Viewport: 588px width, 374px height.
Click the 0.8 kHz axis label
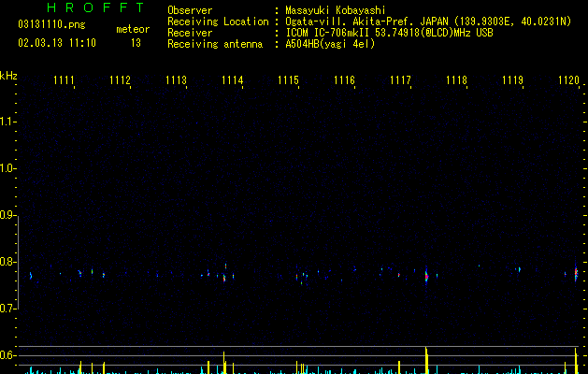point(7,262)
